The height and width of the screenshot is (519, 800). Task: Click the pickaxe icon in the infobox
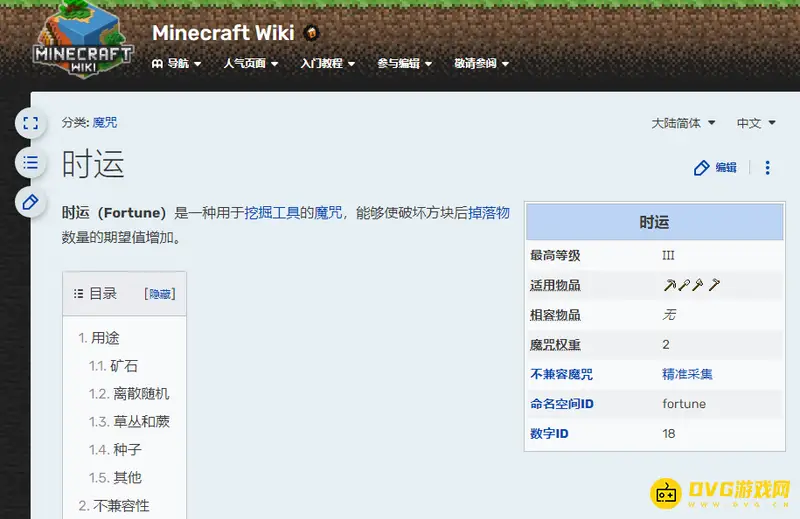click(x=669, y=285)
